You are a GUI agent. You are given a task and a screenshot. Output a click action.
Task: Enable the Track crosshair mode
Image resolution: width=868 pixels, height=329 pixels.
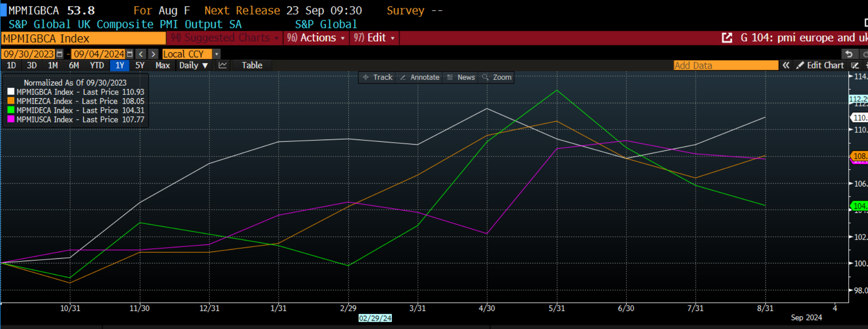click(x=378, y=77)
